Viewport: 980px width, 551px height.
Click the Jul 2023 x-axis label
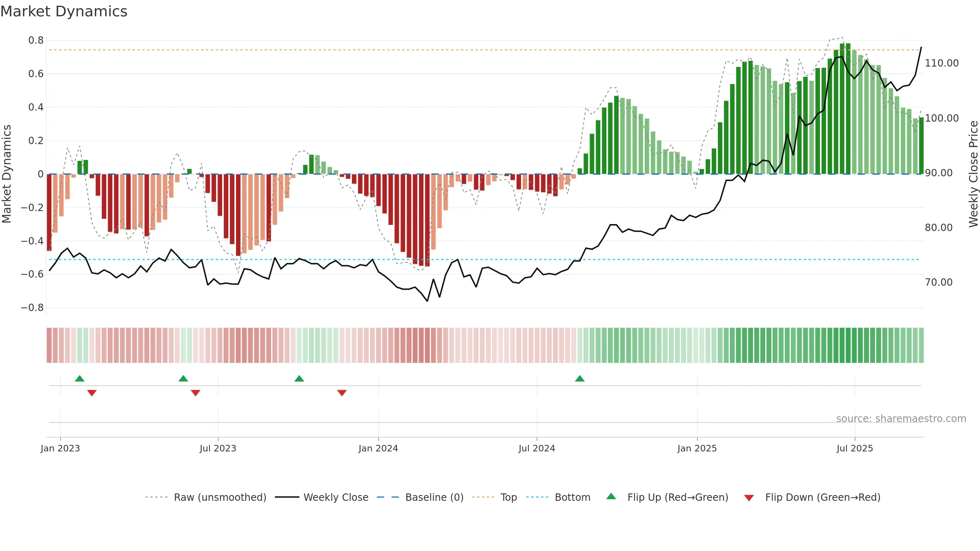218,448
